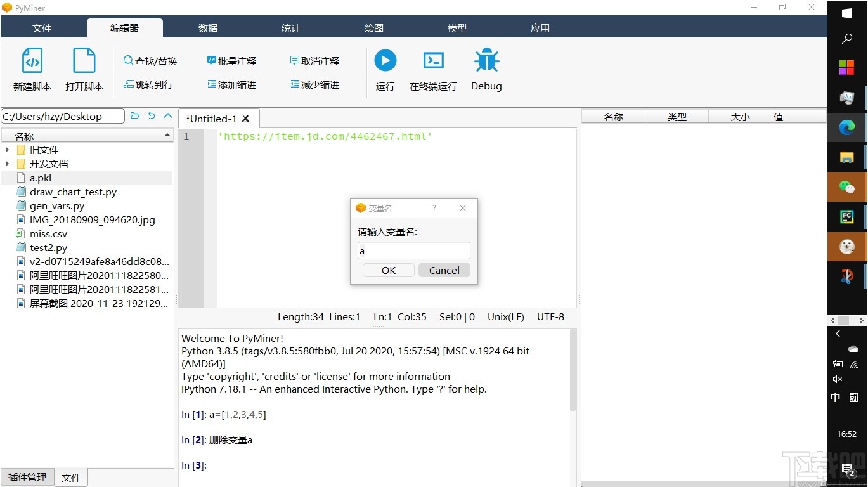Confirm with OK in the variable dialog
Viewport: 868px width, 487px height.
click(x=388, y=269)
